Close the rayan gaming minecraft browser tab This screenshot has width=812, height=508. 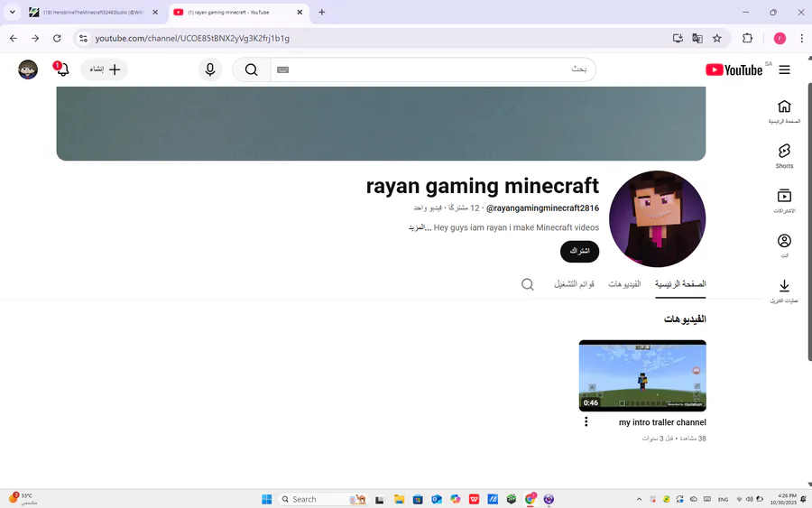click(300, 12)
